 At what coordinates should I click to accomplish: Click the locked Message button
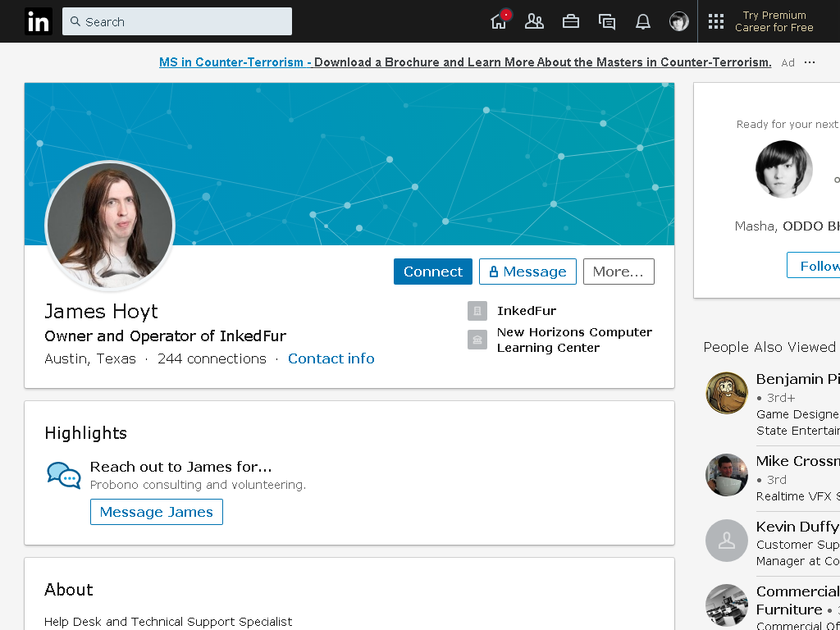coord(527,272)
